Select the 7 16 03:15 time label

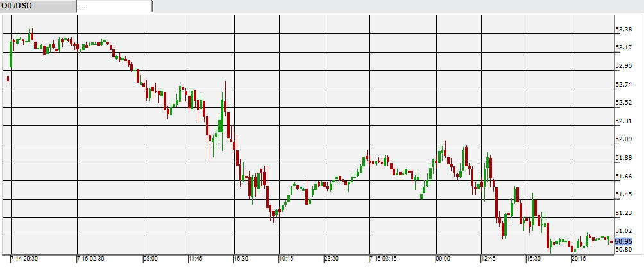[384, 259]
